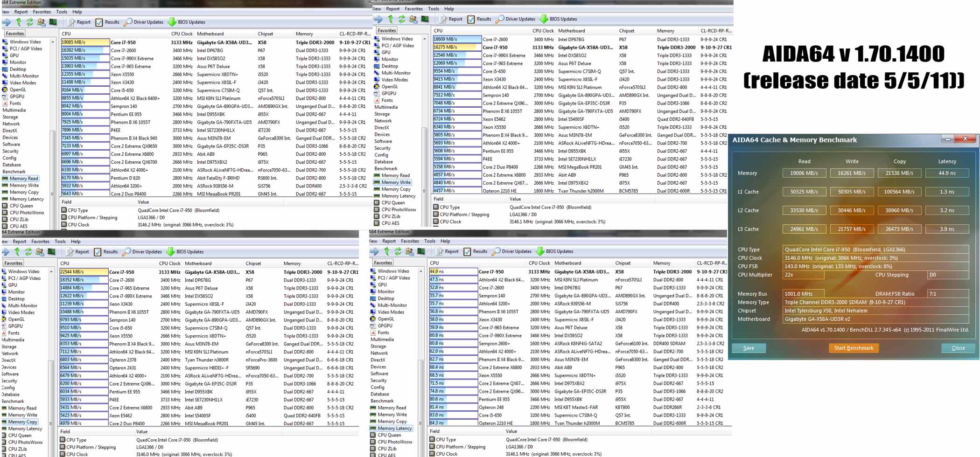Select DirectX in Memory Latency window tree
This screenshot has width=980, height=457.
[378, 360]
